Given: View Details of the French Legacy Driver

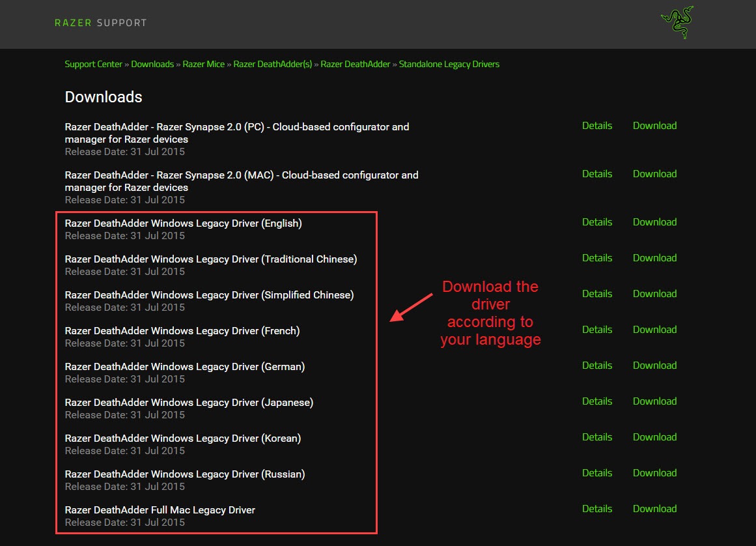Looking at the screenshot, I should (597, 330).
